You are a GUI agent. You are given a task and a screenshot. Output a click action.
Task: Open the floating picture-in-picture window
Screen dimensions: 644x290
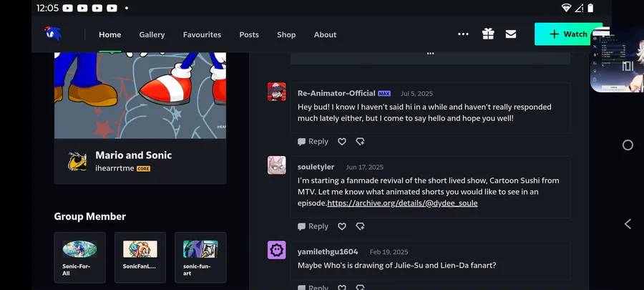(617, 60)
